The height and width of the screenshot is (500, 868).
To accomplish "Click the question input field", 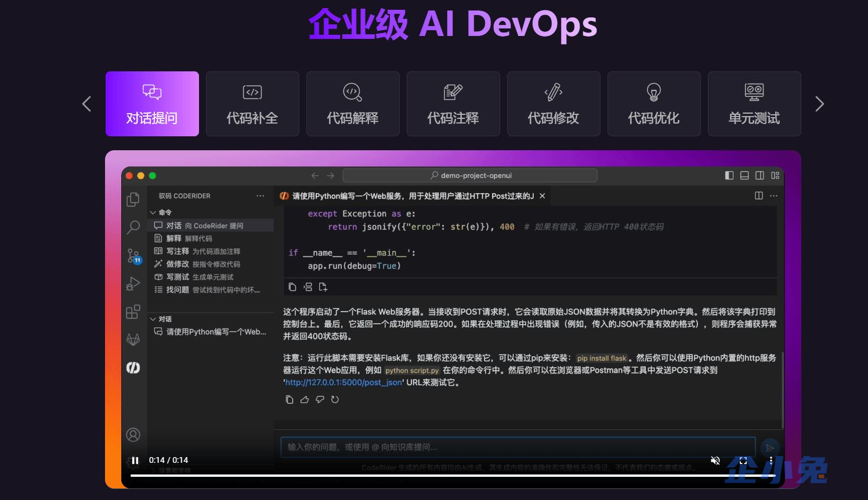I will [518, 447].
